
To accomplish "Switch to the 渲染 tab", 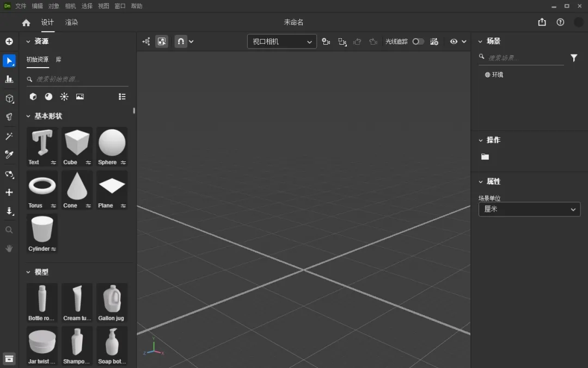I will pyautogui.click(x=71, y=22).
